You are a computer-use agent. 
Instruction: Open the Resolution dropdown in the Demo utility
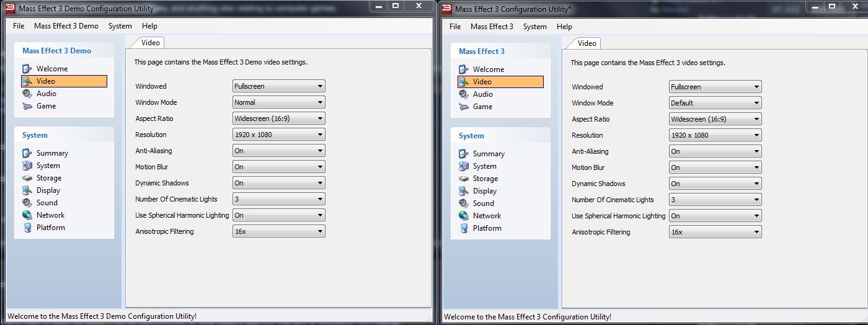(x=279, y=135)
